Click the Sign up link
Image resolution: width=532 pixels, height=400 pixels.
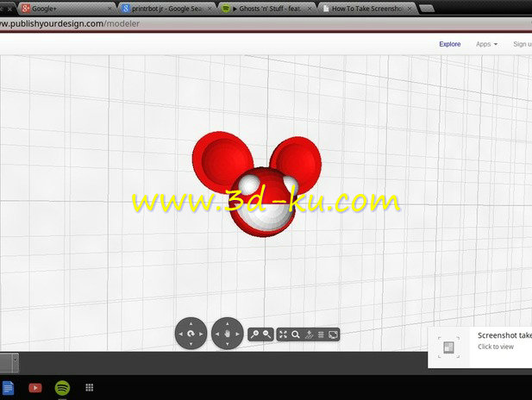point(523,44)
